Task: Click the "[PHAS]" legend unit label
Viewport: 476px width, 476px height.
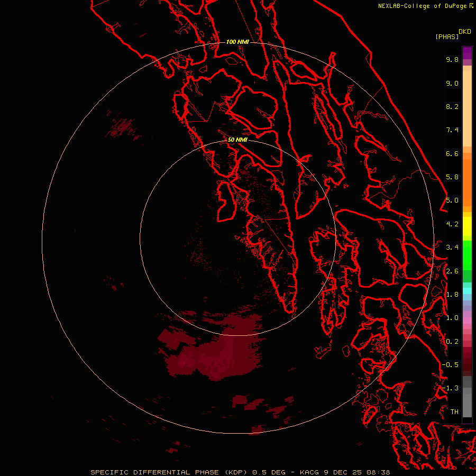Action: pyautogui.click(x=447, y=36)
